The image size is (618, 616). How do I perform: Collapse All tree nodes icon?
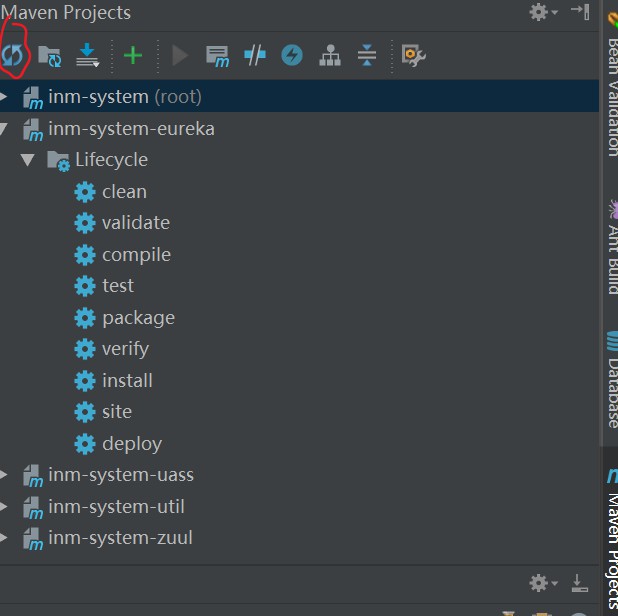pyautogui.click(x=367, y=55)
